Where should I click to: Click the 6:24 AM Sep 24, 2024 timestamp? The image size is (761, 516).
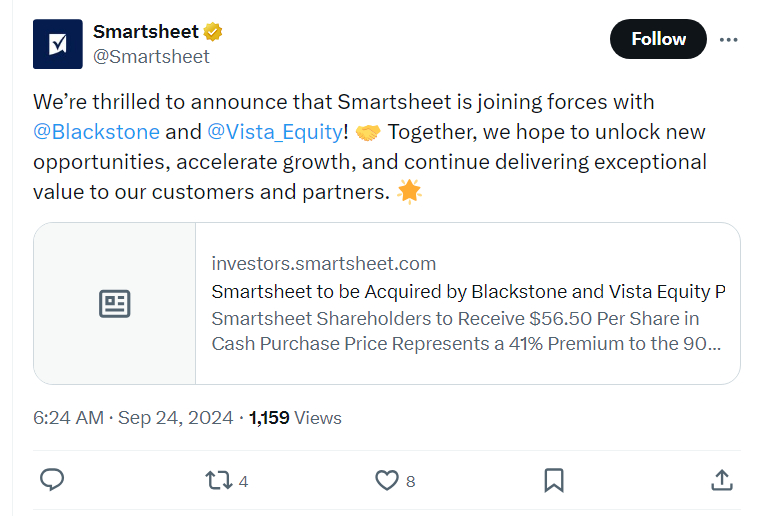coord(133,418)
